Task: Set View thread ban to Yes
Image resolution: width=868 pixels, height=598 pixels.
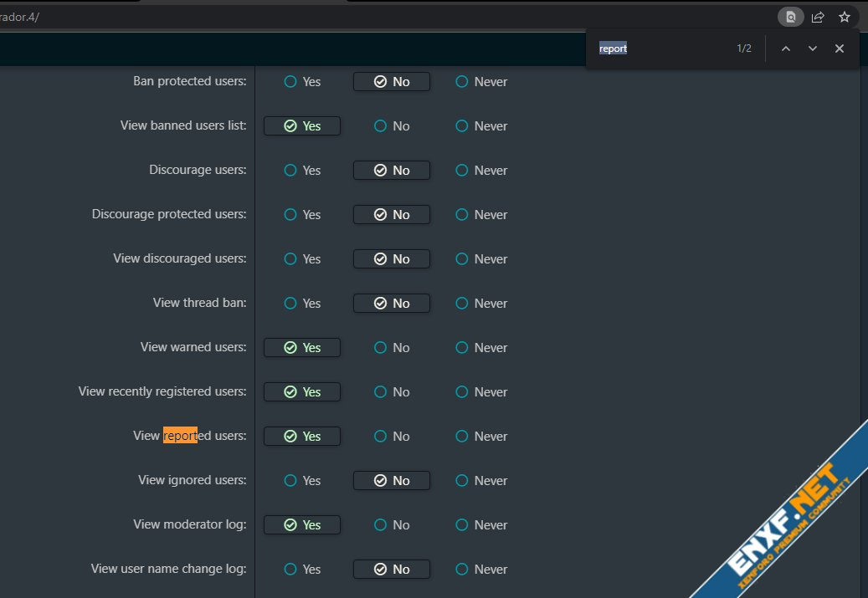Action: tap(302, 303)
